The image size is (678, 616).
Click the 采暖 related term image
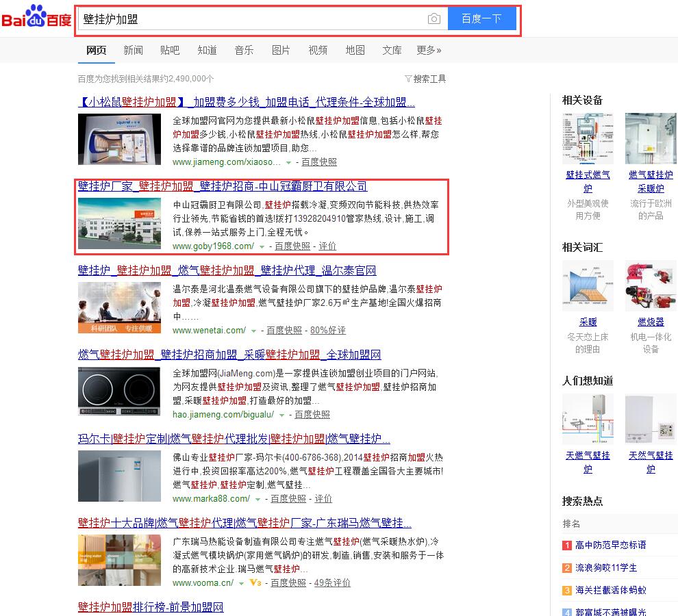pos(588,286)
